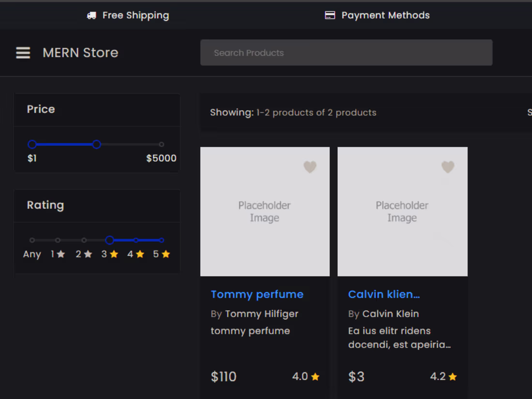The image size is (532, 399).
Task: Click the Search Products input field
Action: click(x=346, y=52)
